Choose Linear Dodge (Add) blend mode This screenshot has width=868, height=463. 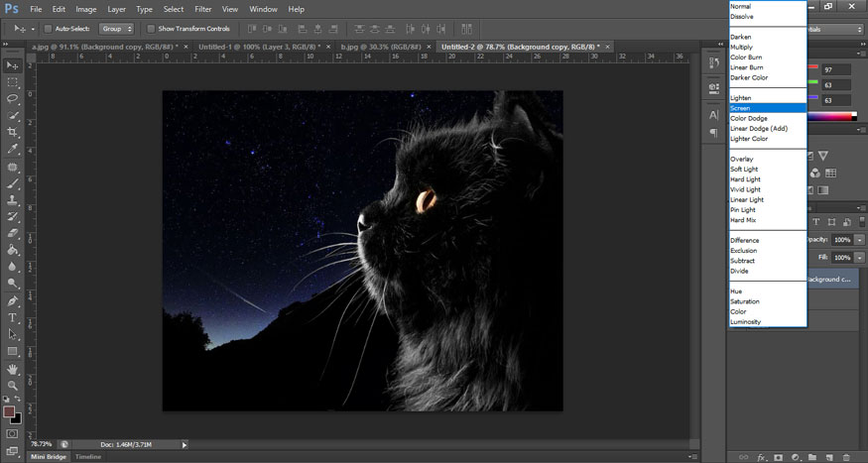768,128
